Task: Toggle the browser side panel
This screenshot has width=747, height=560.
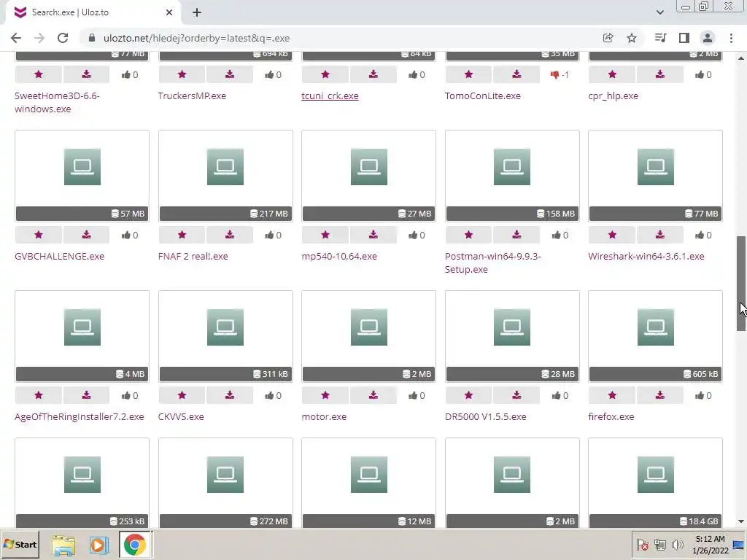Action: [x=684, y=38]
